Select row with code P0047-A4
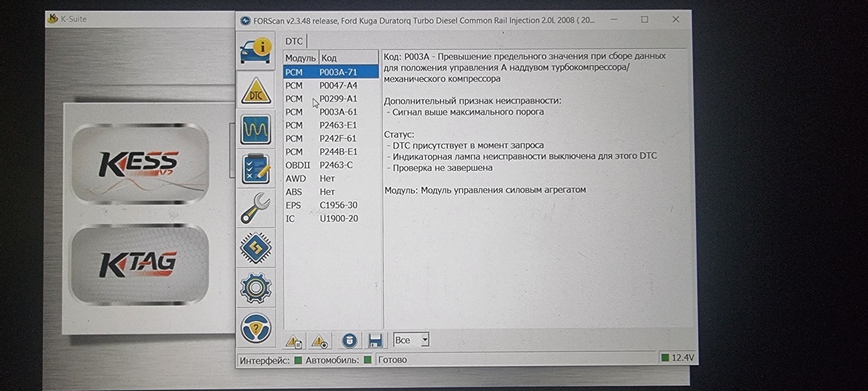Image resolution: width=868 pixels, height=391 pixels. (331, 86)
